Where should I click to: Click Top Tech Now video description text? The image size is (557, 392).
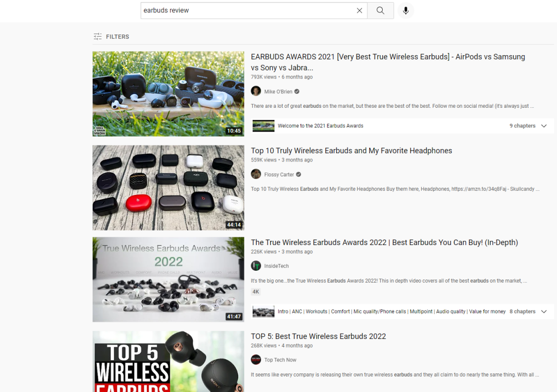395,374
